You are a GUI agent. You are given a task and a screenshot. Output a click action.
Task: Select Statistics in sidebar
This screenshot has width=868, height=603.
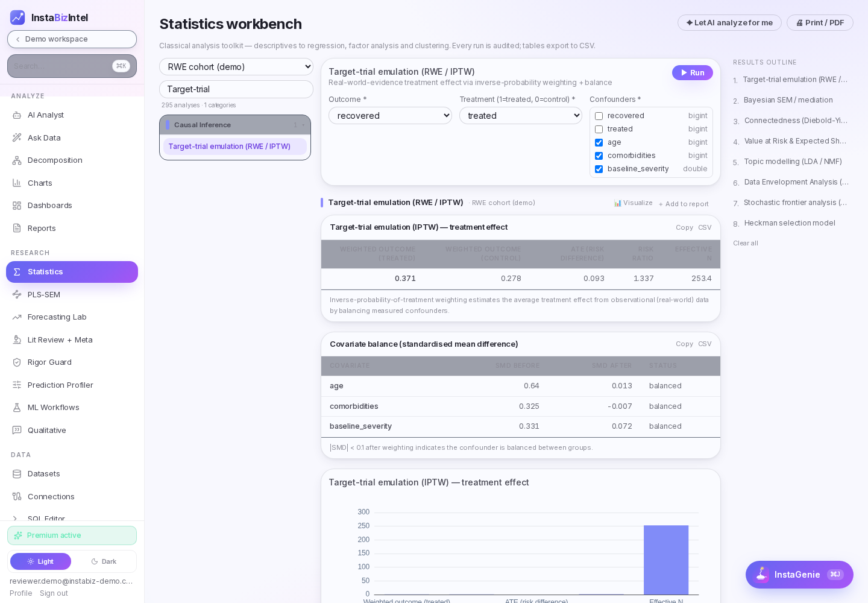click(x=72, y=272)
